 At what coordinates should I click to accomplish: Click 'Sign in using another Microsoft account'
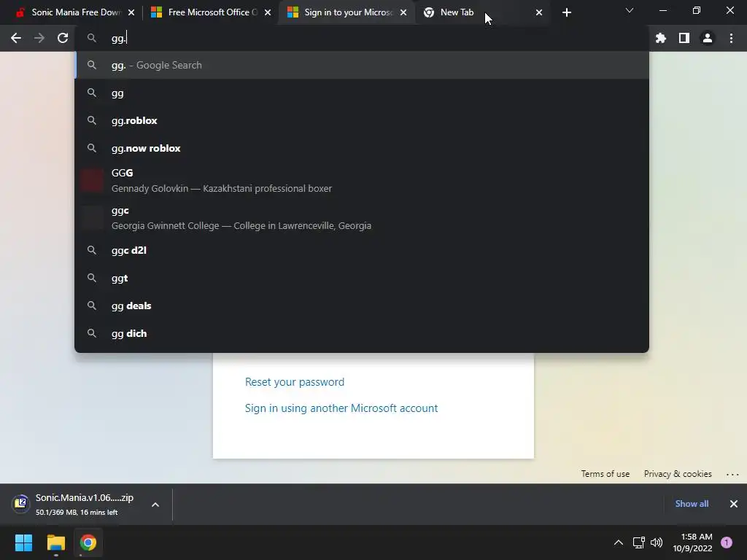tap(341, 408)
